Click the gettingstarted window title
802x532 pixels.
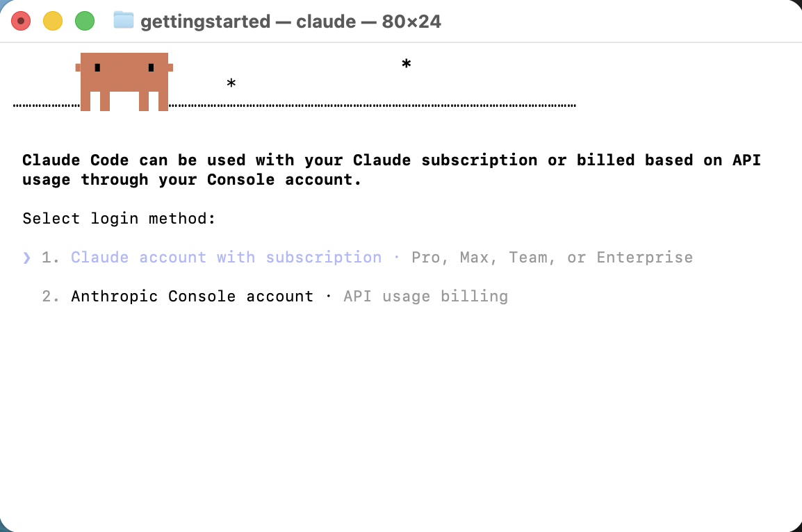point(205,21)
